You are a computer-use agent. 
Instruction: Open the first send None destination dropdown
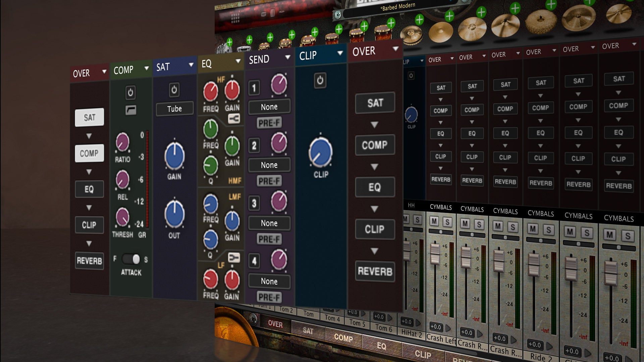(269, 107)
